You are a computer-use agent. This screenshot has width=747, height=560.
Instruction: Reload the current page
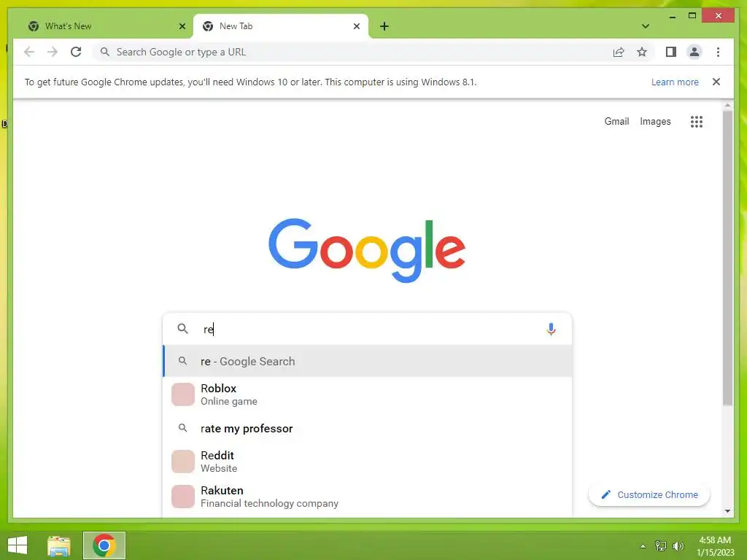click(x=76, y=52)
